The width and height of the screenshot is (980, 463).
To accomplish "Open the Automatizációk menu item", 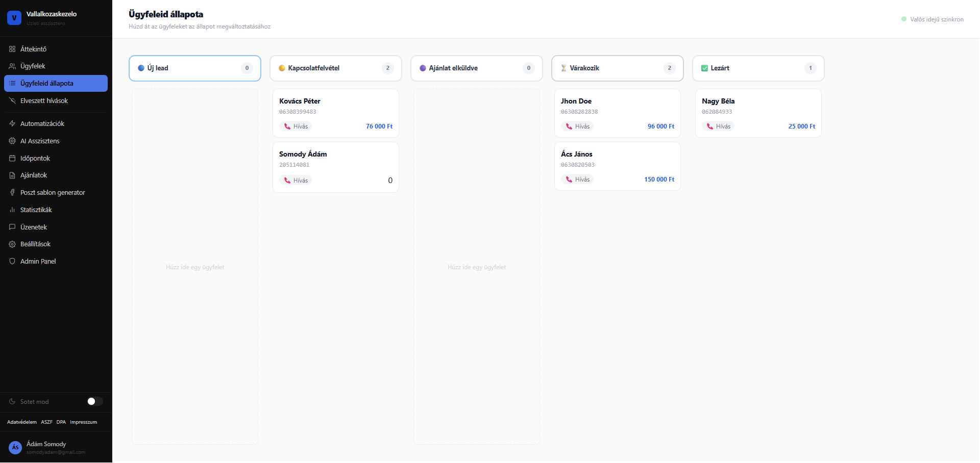I will [56, 123].
